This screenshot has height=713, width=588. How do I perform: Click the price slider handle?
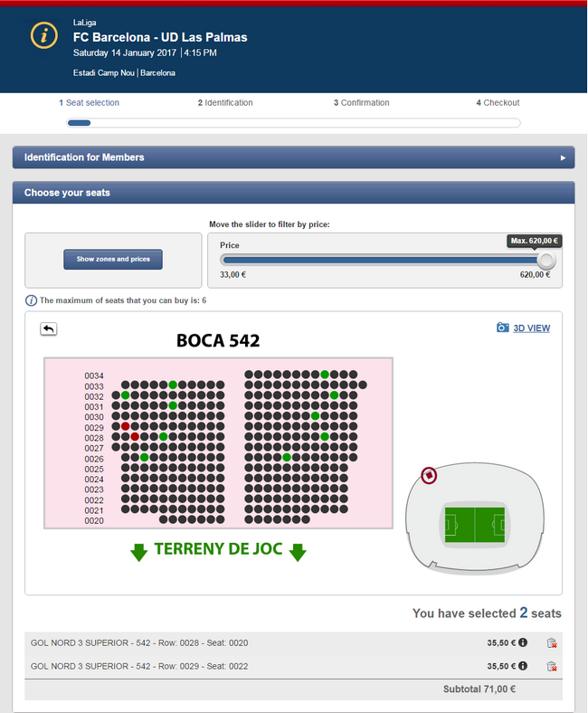pos(546,260)
